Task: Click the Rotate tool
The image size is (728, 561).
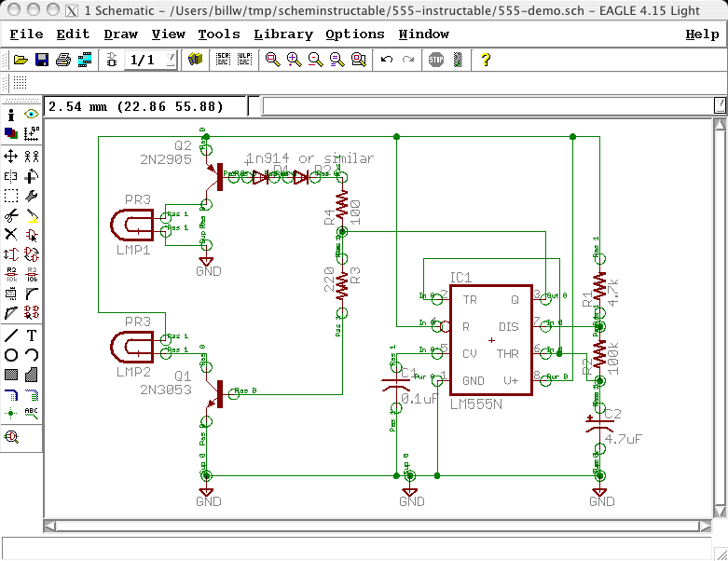Action: tap(32, 175)
